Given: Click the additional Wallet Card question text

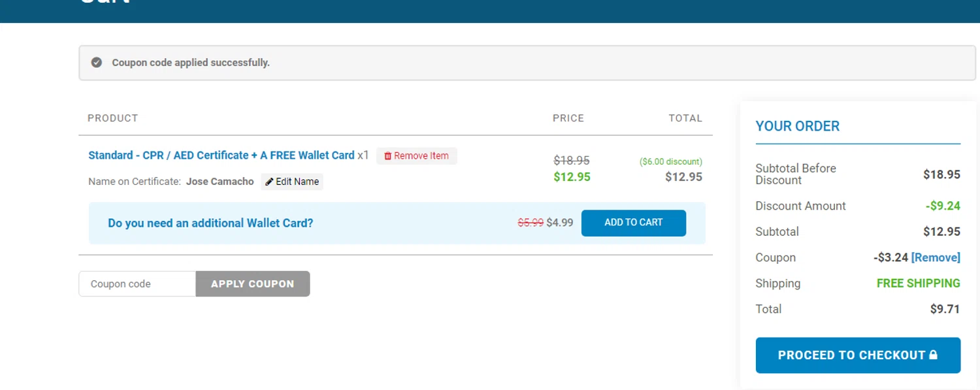Looking at the screenshot, I should (210, 223).
